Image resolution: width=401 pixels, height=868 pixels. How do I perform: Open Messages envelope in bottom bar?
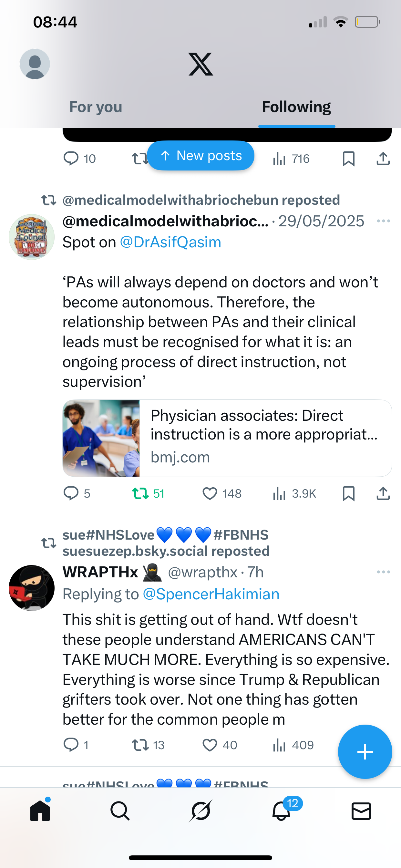coord(361,811)
